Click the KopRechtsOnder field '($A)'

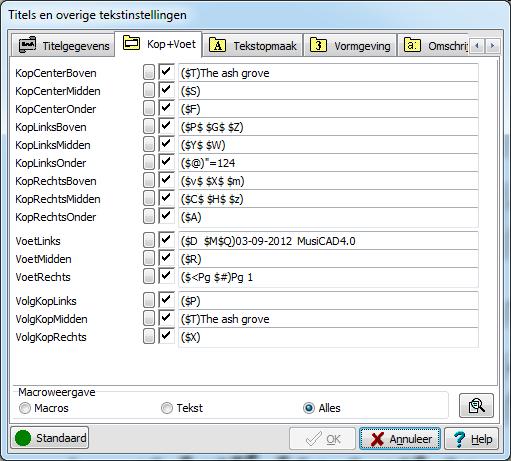click(x=328, y=217)
